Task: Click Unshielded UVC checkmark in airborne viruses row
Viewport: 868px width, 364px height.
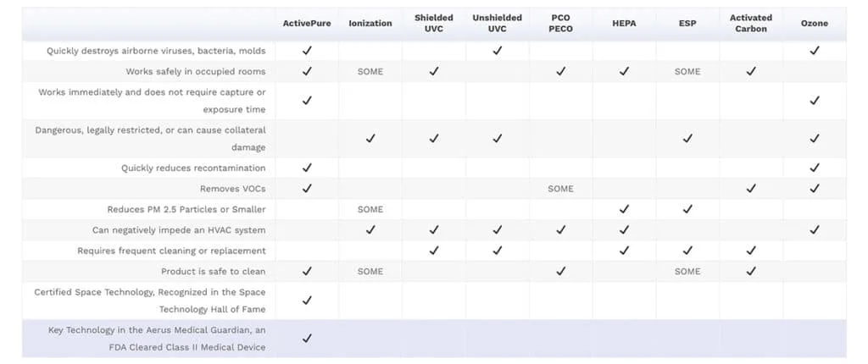Action: coord(498,51)
